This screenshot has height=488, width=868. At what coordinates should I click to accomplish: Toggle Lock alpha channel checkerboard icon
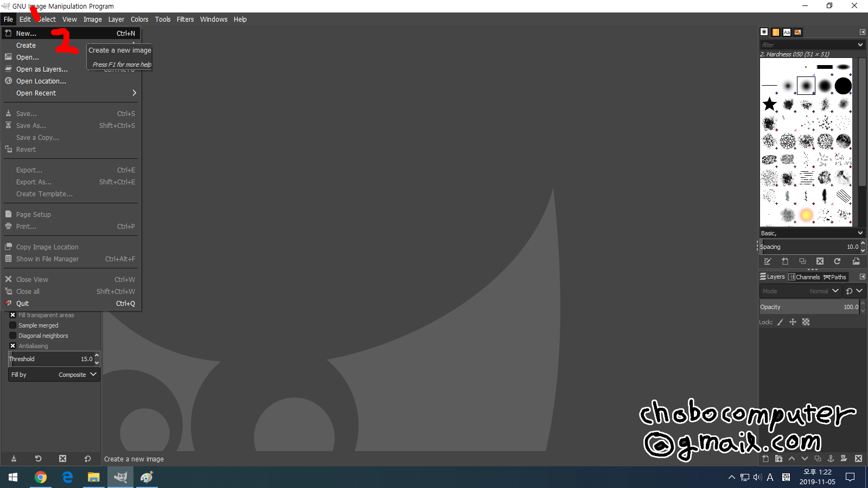point(806,322)
